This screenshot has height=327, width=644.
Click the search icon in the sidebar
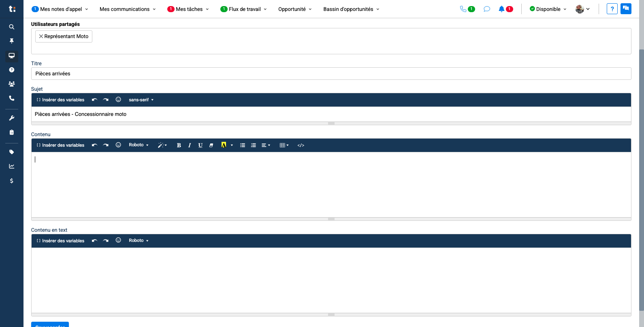(12, 27)
